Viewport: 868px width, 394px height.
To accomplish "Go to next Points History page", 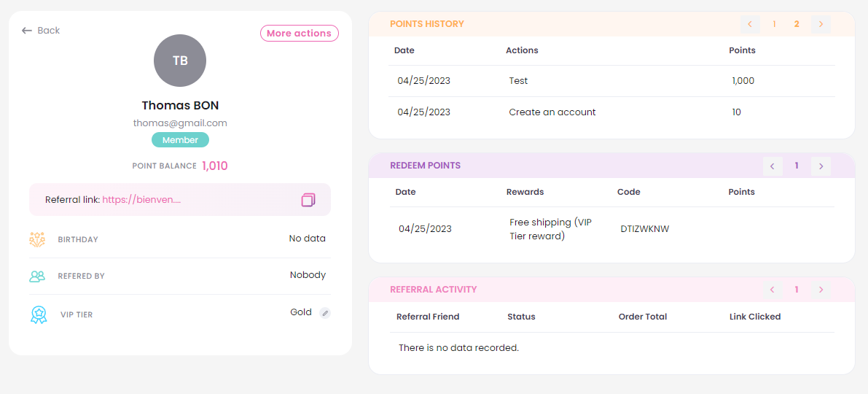I will tap(821, 24).
